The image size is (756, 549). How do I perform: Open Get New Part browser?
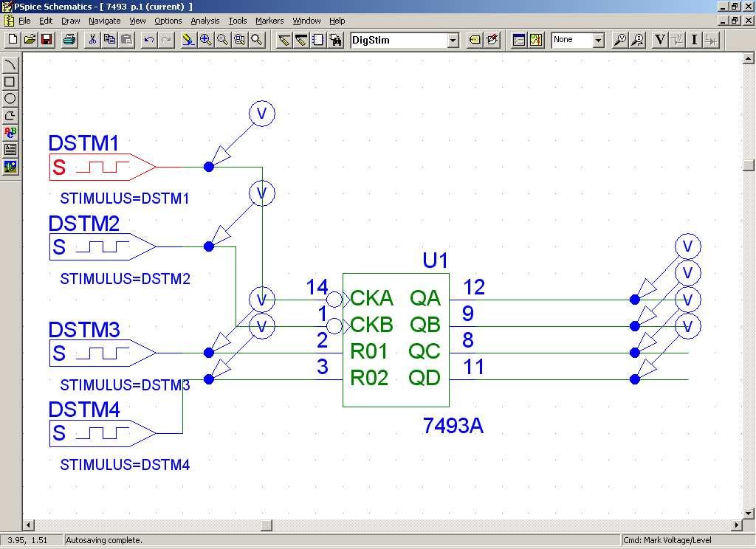pyautogui.click(x=336, y=40)
